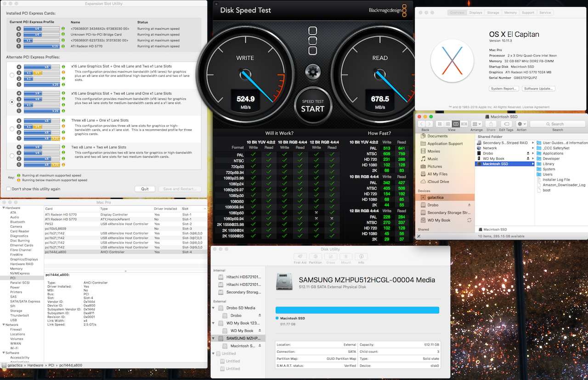The width and height of the screenshot is (588, 380).
Task: Click the Software Update button
Action: 538,89
